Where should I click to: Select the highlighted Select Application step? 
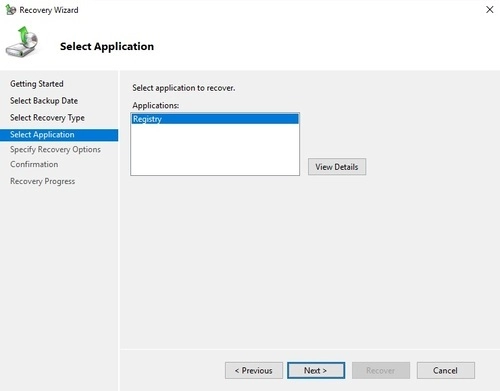tap(59, 135)
